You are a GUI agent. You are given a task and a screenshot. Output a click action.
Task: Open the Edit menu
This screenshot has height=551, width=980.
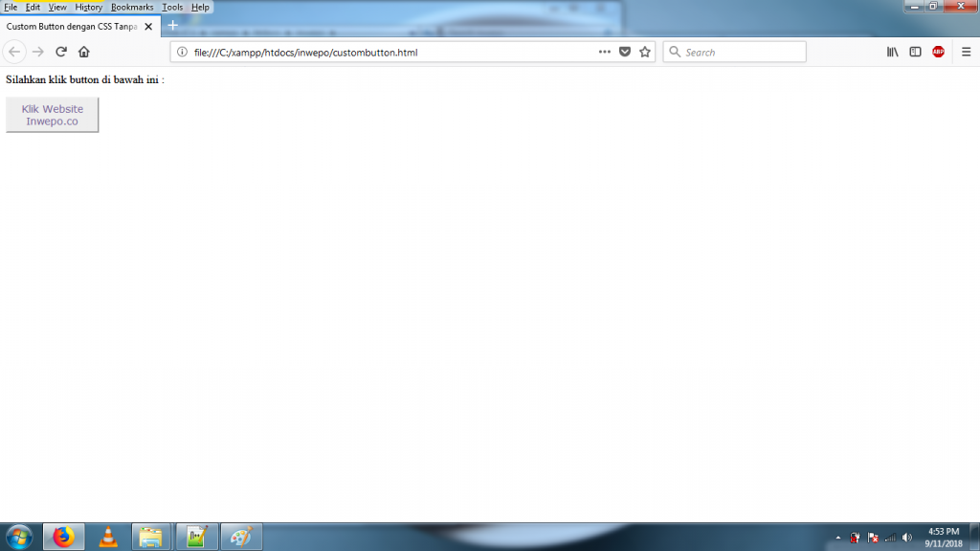[x=33, y=7]
